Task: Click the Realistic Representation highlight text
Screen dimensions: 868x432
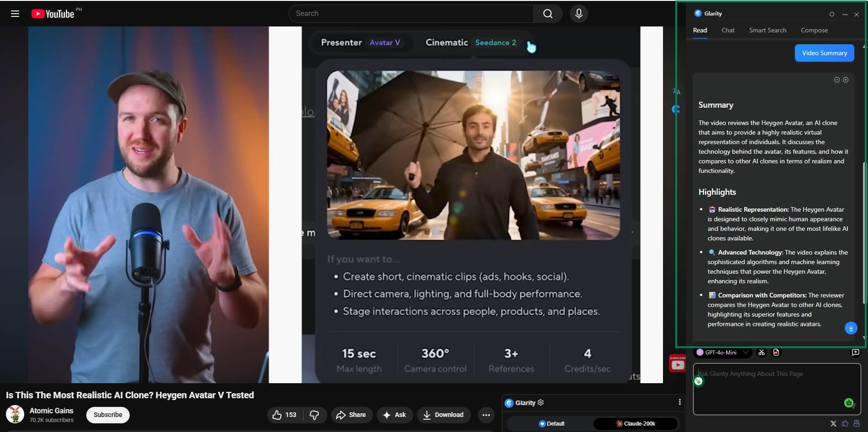Action: [778, 224]
